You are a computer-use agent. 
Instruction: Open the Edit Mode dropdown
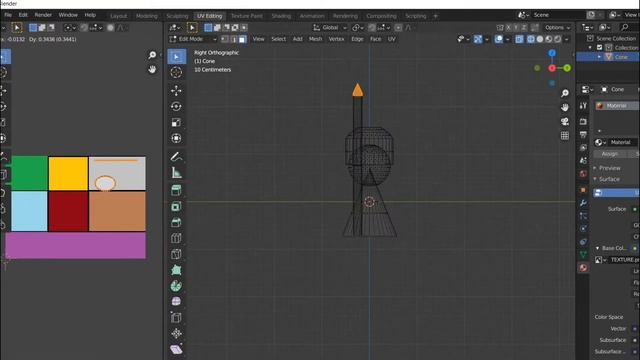point(193,39)
